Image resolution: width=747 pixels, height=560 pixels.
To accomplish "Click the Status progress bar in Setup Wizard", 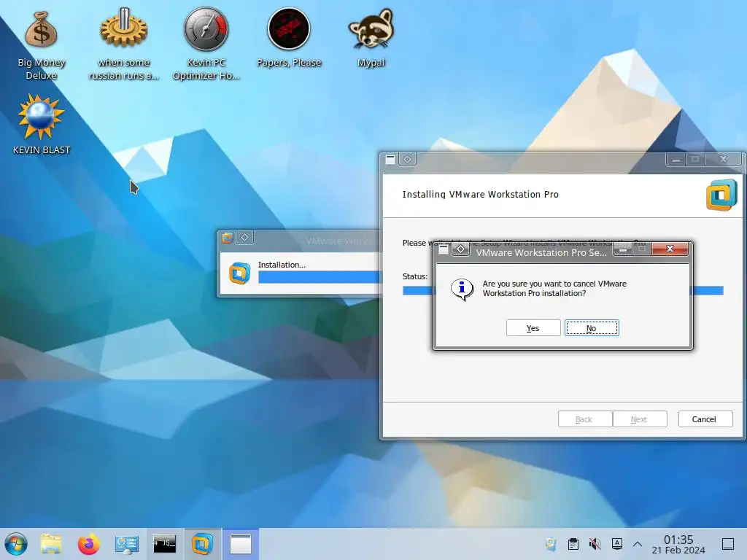I will click(562, 290).
